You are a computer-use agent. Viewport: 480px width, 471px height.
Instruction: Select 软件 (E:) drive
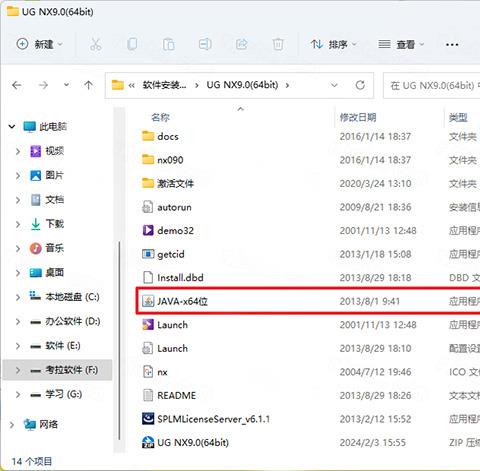63,346
